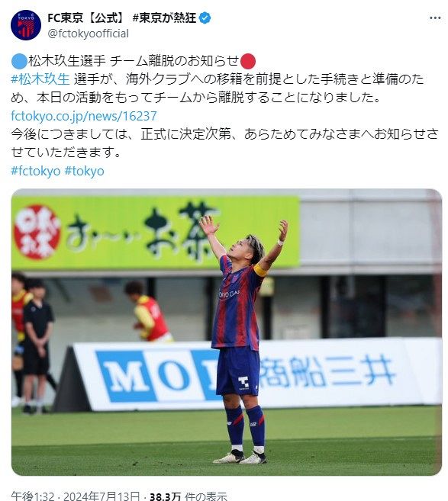
Task: Open the #東京が熱狂 tag in the name
Action: 164,18
